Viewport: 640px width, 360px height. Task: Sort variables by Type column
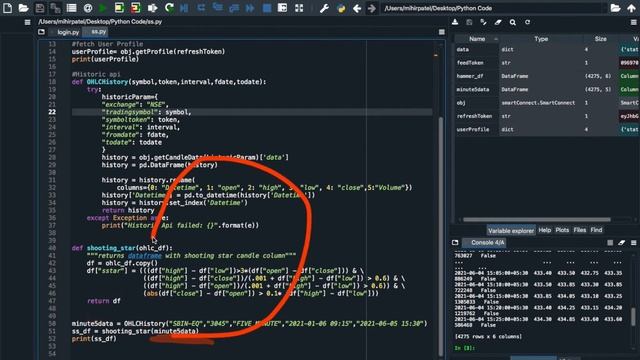541,39
